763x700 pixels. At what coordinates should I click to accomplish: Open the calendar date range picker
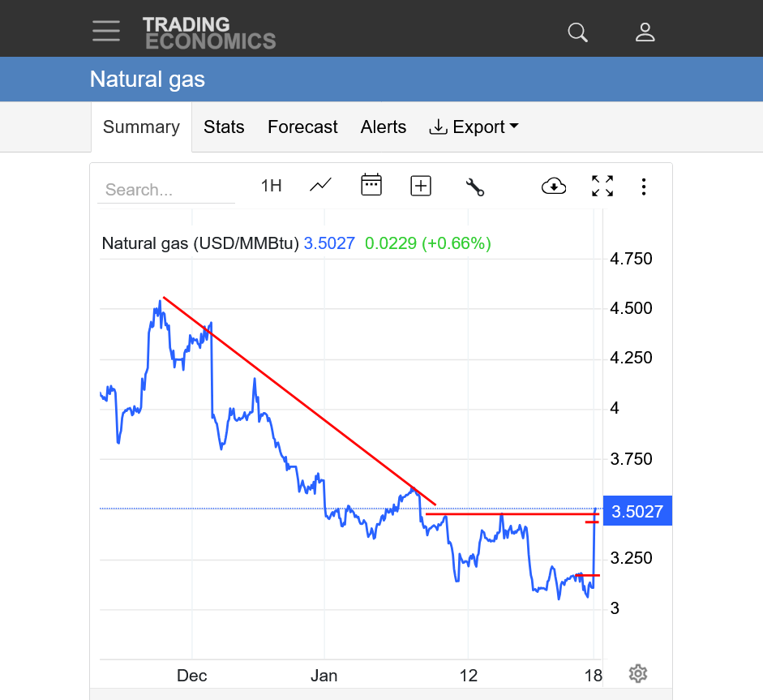(x=371, y=186)
